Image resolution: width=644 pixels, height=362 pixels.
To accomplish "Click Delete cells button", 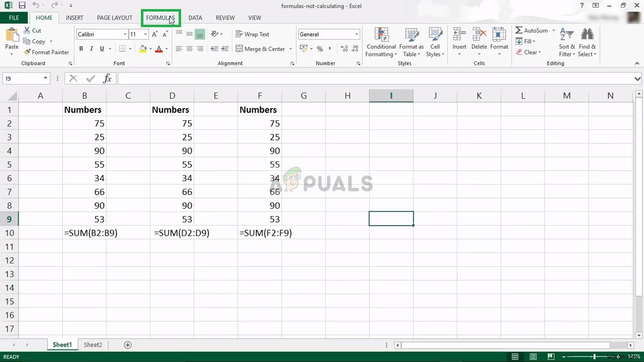I will click(479, 42).
